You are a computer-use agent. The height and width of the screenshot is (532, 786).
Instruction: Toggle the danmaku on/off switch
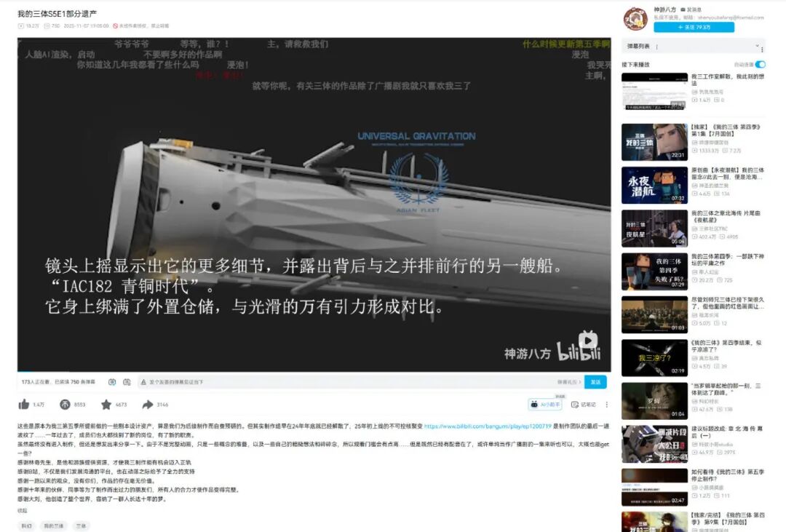(113, 382)
